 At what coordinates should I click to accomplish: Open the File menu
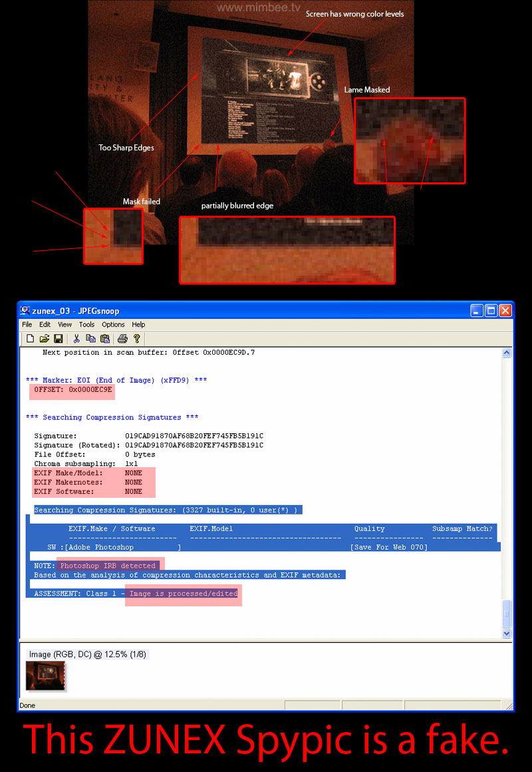(27, 325)
